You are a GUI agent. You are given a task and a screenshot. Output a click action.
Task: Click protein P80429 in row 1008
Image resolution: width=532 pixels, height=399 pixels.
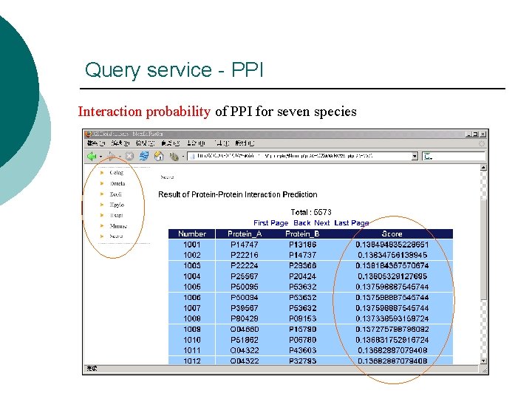click(245, 319)
